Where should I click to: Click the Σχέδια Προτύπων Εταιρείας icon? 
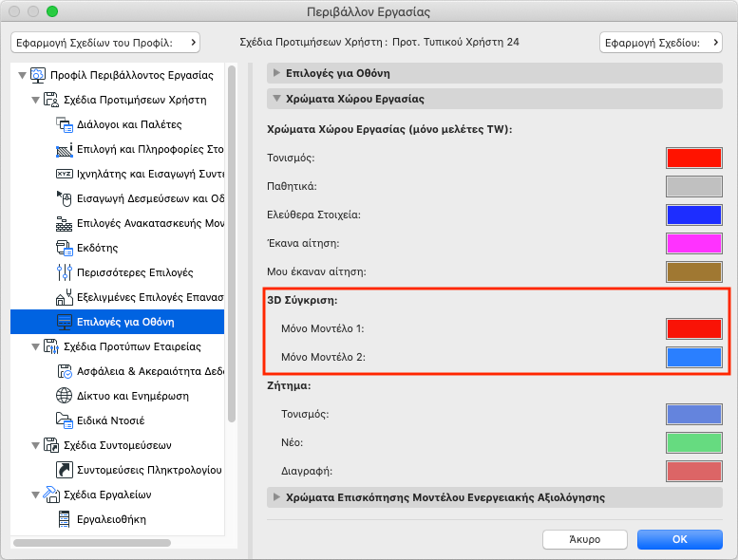coord(51,346)
